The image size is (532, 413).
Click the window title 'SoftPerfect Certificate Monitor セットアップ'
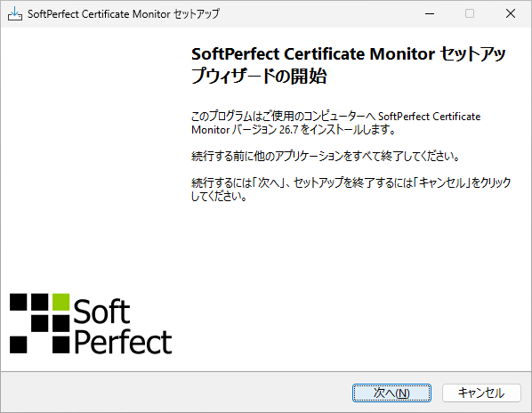(x=124, y=14)
